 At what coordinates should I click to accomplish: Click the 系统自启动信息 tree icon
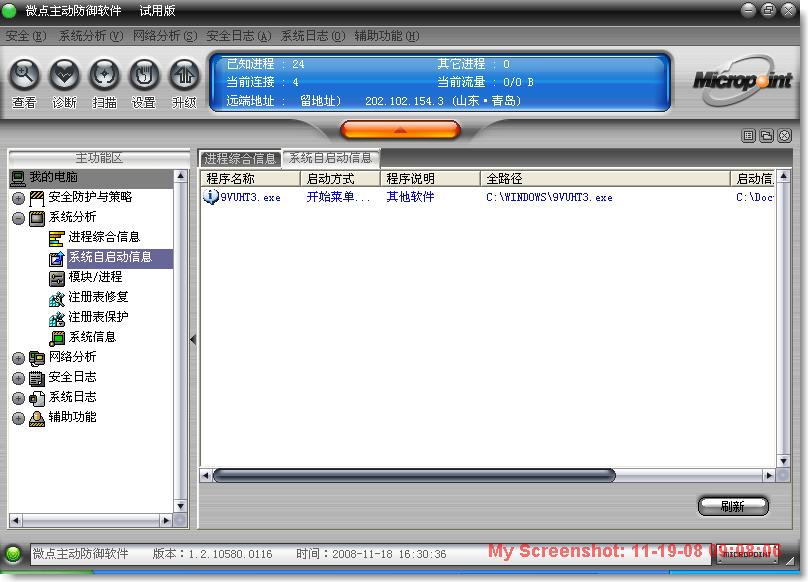[x=57, y=258]
